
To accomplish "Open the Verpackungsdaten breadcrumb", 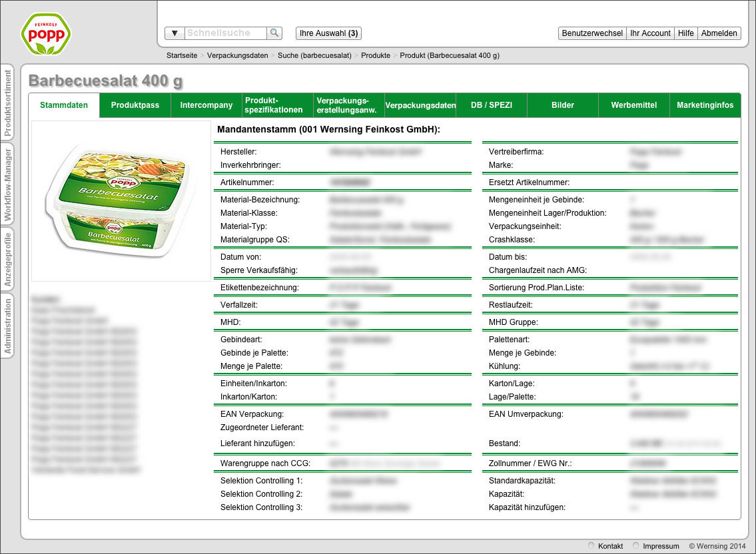I will pos(237,55).
